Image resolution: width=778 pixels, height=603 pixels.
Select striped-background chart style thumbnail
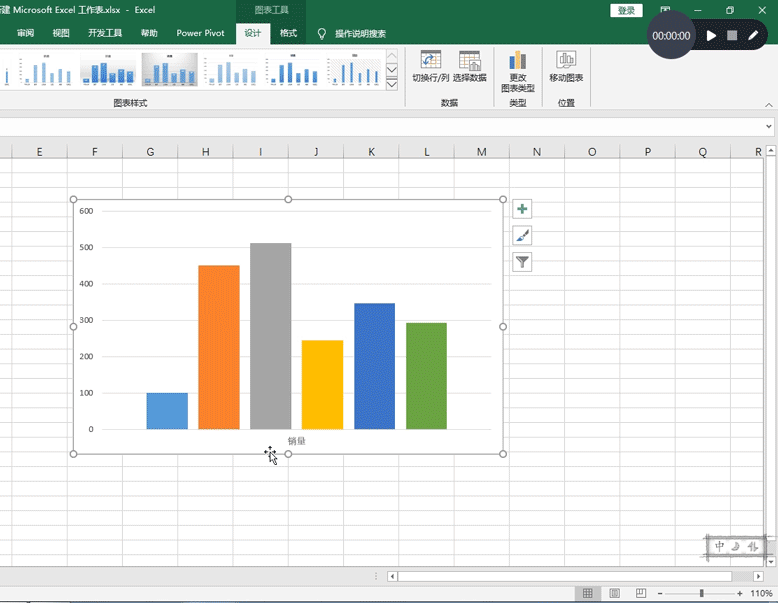point(355,69)
